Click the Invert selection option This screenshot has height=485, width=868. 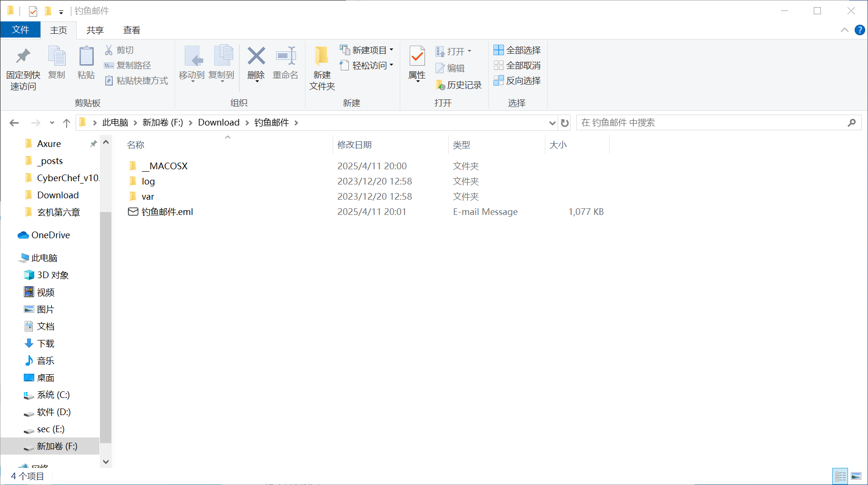(x=517, y=80)
